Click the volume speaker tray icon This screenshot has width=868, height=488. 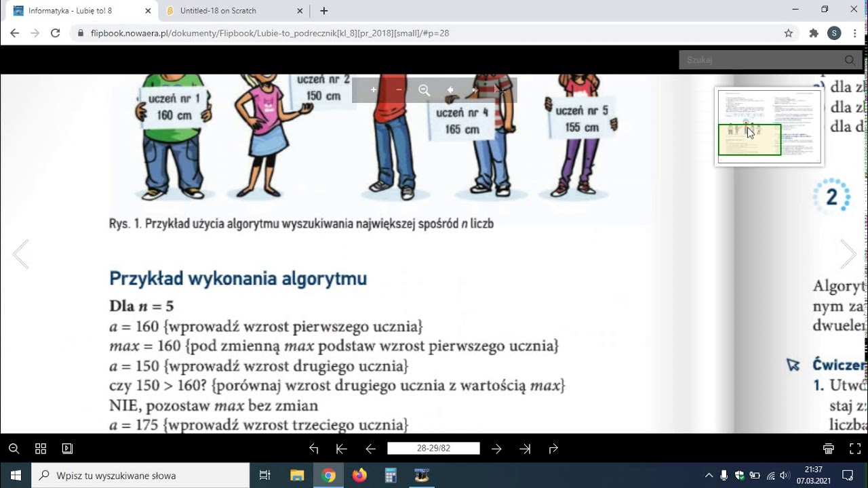[x=785, y=475]
